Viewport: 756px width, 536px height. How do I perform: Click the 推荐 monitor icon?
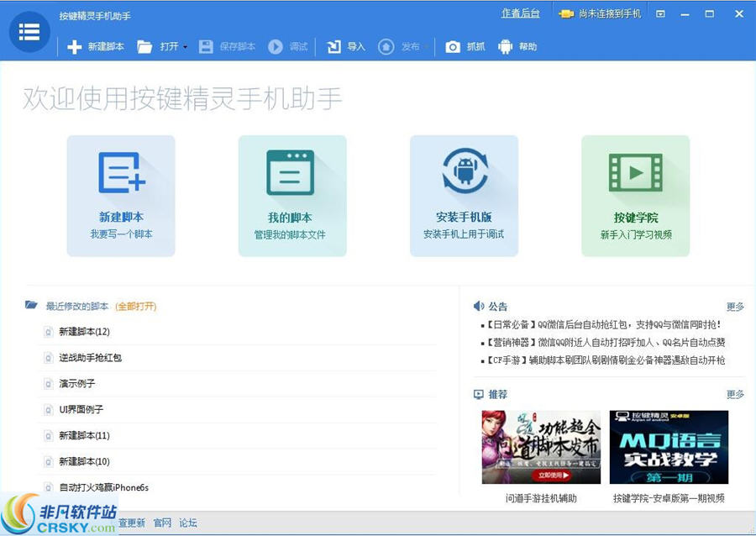pyautogui.click(x=478, y=394)
